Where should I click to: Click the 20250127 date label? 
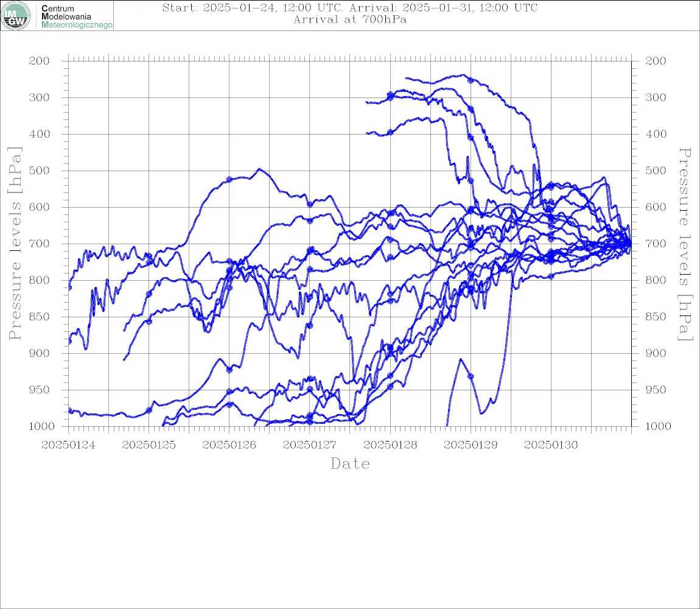pyautogui.click(x=310, y=445)
